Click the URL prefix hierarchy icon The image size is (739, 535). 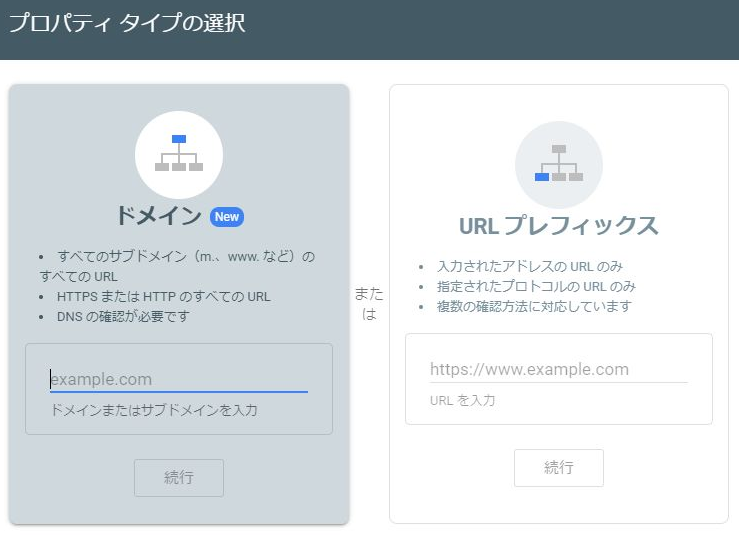point(558,164)
